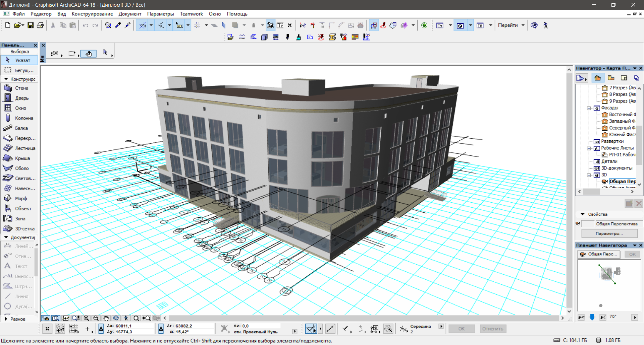Toggle the green circle button in the top toolbar
644x345 pixels.
click(424, 25)
